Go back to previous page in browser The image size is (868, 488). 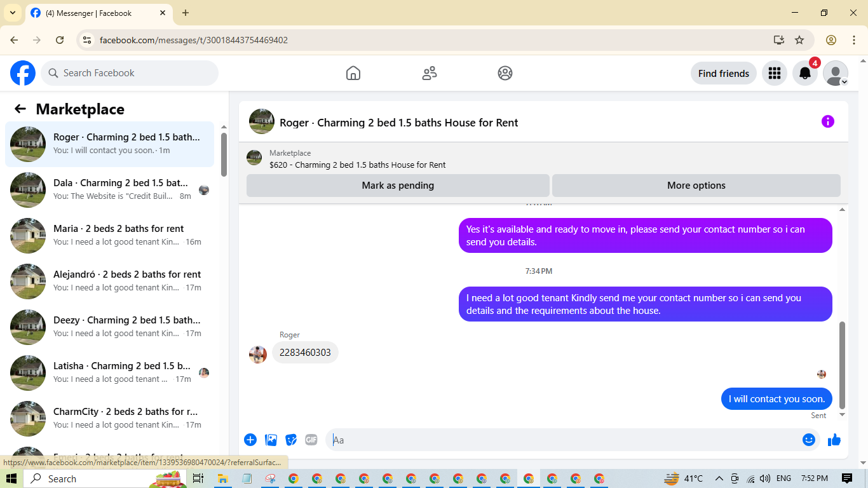pyautogui.click(x=14, y=40)
